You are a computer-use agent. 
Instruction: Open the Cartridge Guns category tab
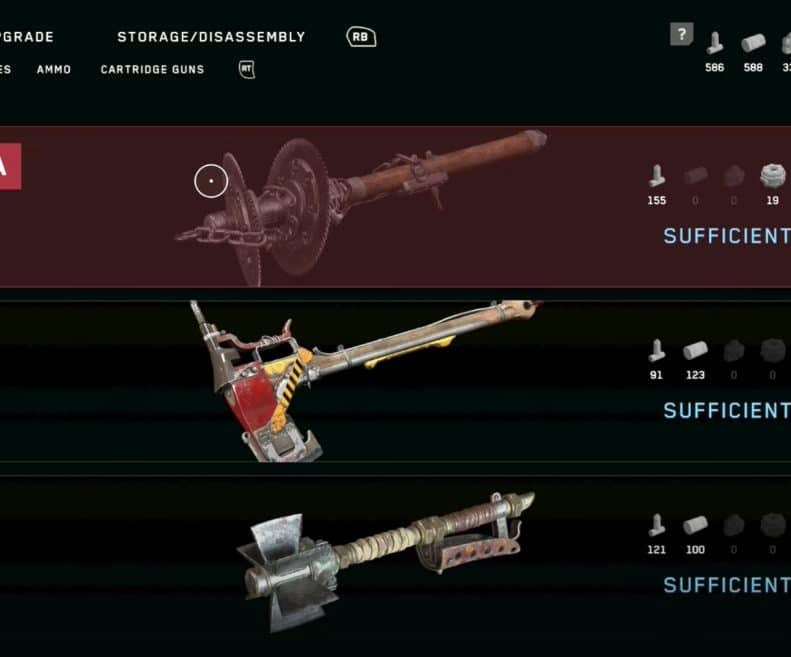152,69
